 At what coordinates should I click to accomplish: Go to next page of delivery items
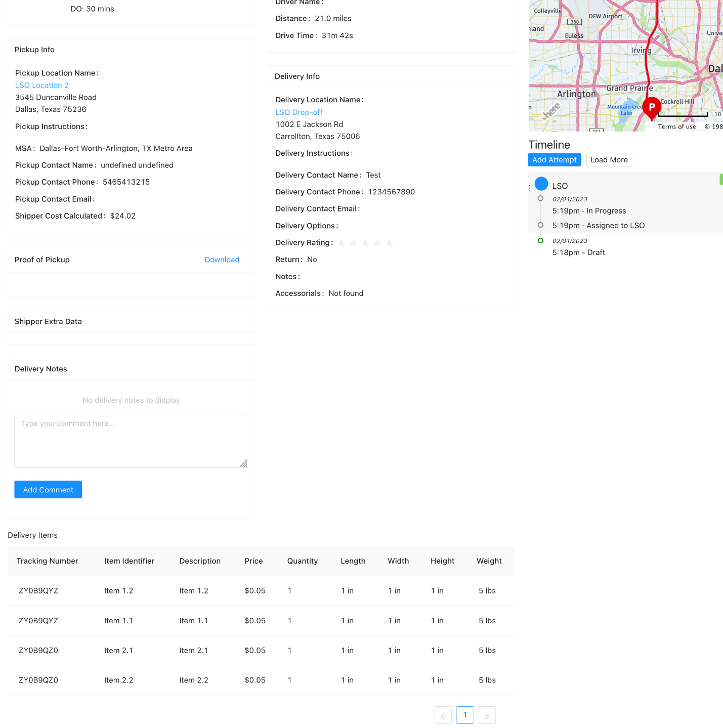(x=486, y=715)
